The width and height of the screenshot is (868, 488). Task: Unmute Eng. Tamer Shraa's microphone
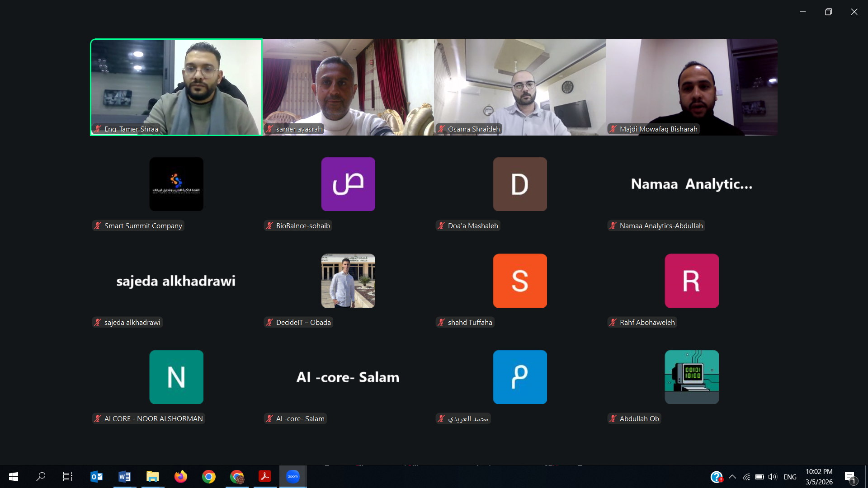[x=97, y=129]
